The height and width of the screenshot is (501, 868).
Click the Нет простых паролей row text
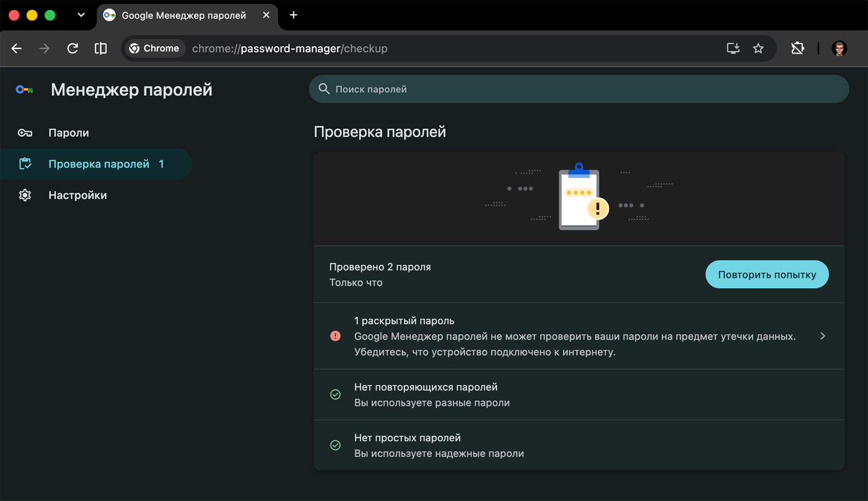[x=407, y=438]
